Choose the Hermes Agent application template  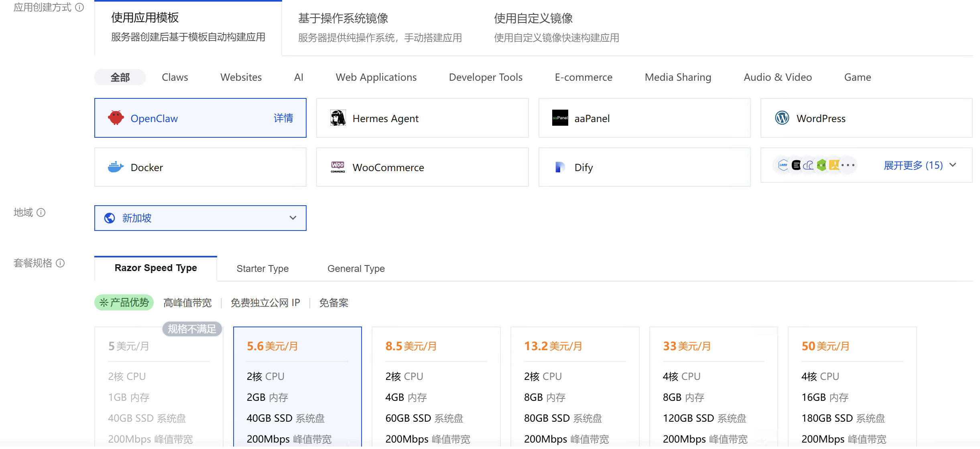422,118
